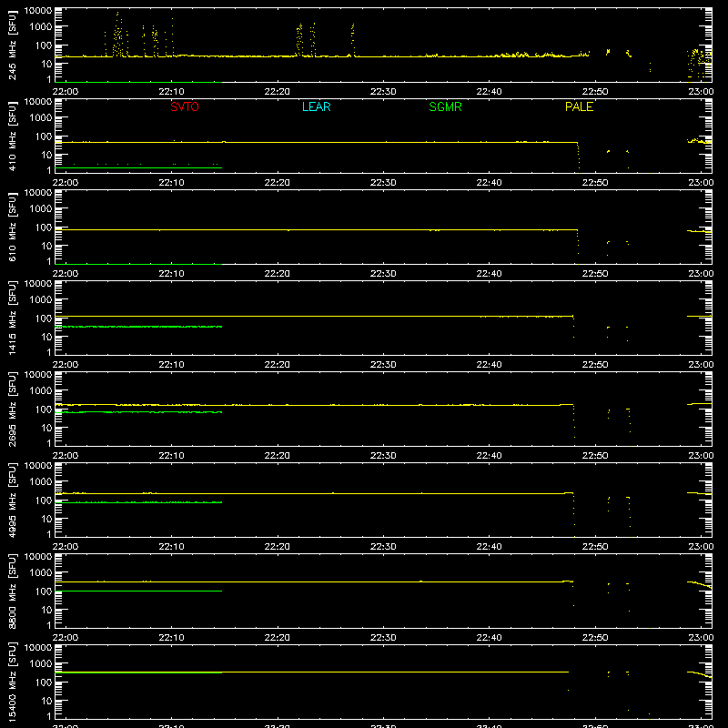728x728 pixels.
Task: Click the cyan LEAR station label
Action: (316, 106)
